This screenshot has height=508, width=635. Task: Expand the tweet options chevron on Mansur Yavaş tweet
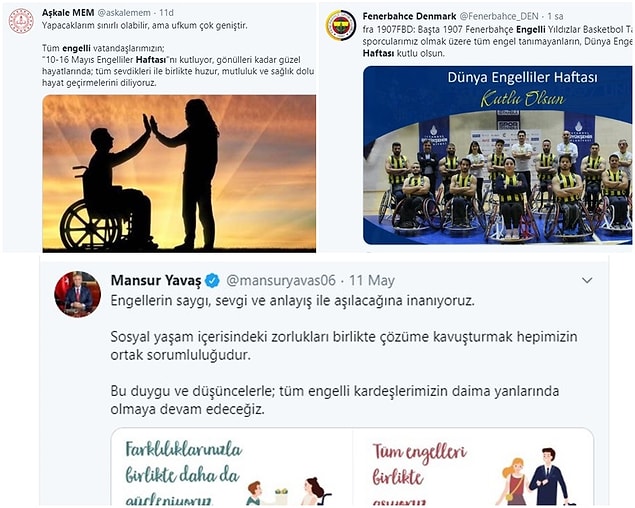[587, 280]
